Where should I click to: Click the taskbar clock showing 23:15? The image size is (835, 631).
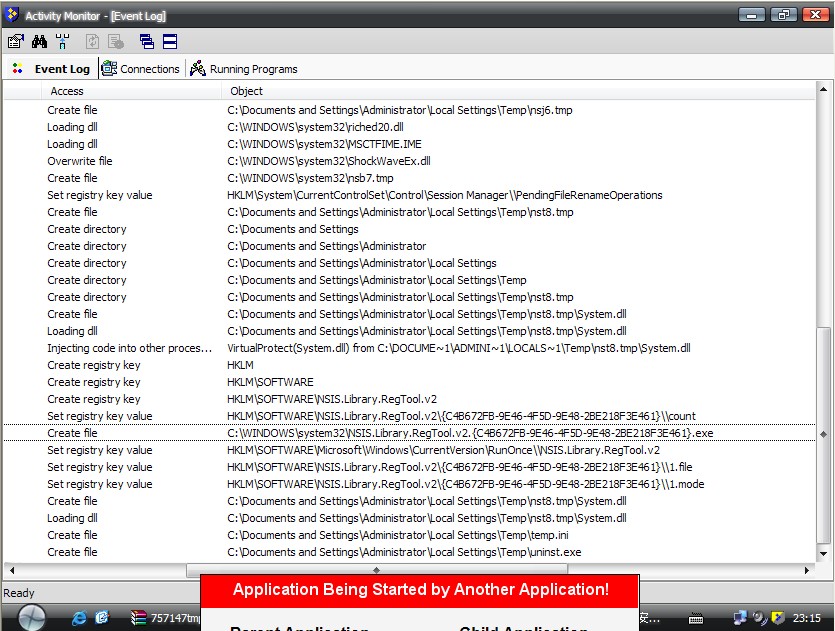[806, 618]
